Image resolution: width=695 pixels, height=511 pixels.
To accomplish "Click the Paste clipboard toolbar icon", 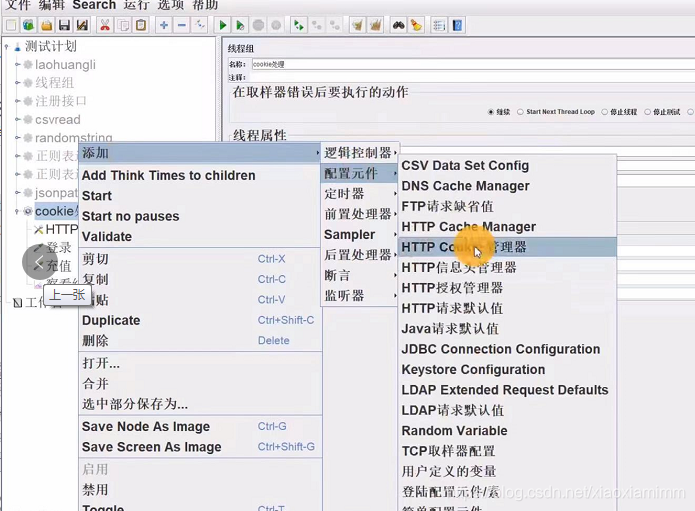I will pyautogui.click(x=141, y=25).
